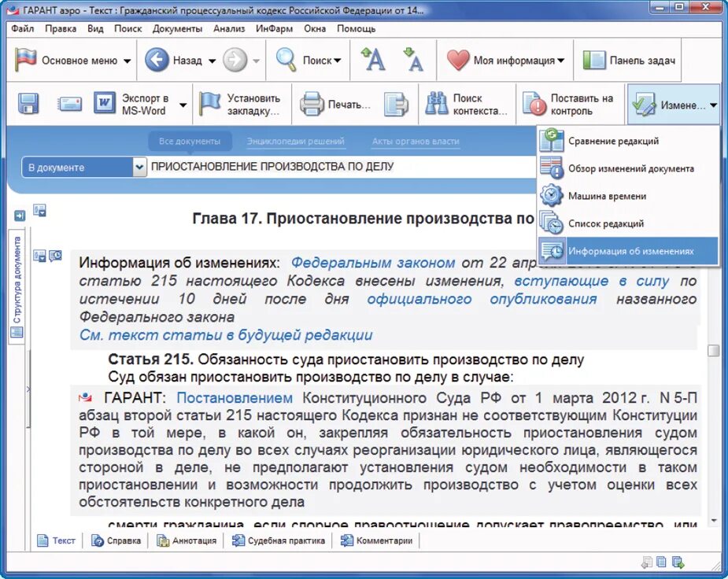Follow Федеральным законом hyperlink
Screen dimensions: 728x579
(373, 263)
